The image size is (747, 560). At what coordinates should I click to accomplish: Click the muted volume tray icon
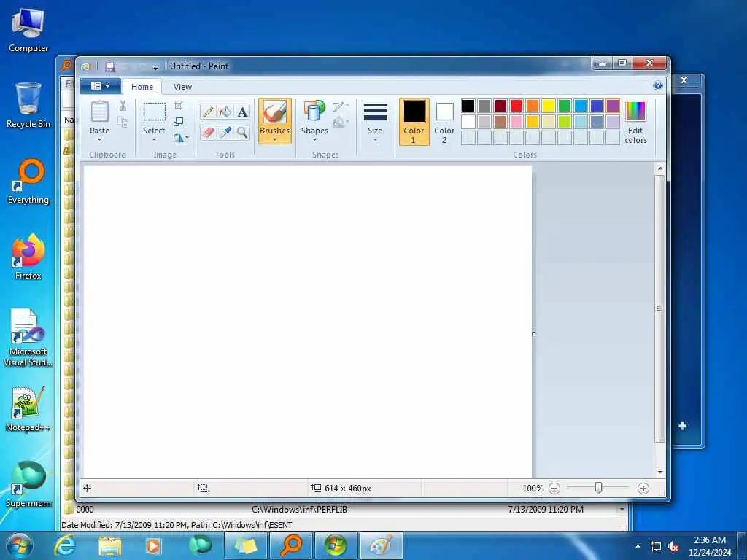pyautogui.click(x=673, y=547)
